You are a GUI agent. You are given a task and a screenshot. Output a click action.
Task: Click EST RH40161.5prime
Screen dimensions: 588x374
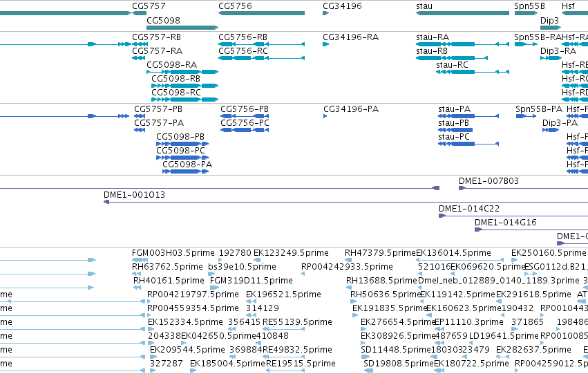tap(169, 281)
